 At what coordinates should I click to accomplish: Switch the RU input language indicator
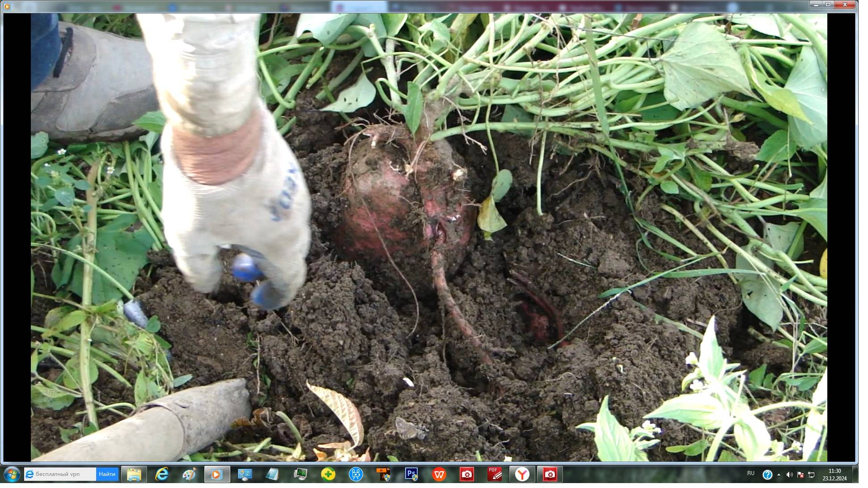tap(751, 473)
